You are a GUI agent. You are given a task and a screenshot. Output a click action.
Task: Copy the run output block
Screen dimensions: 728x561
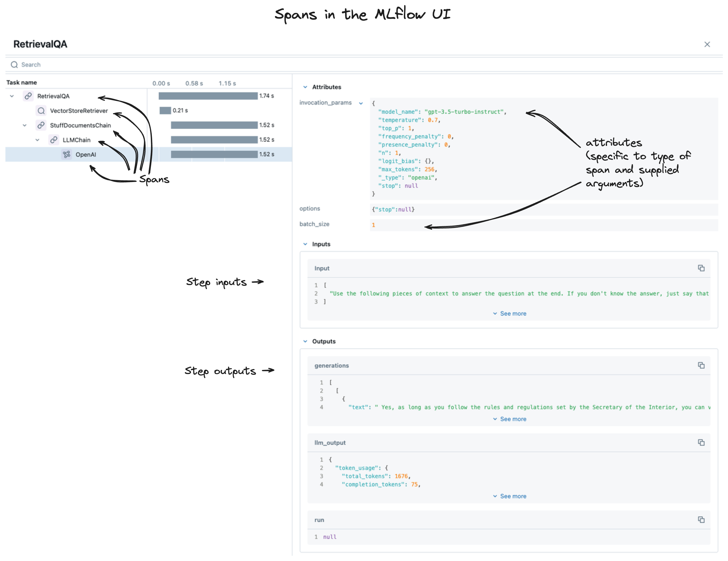pos(701,520)
